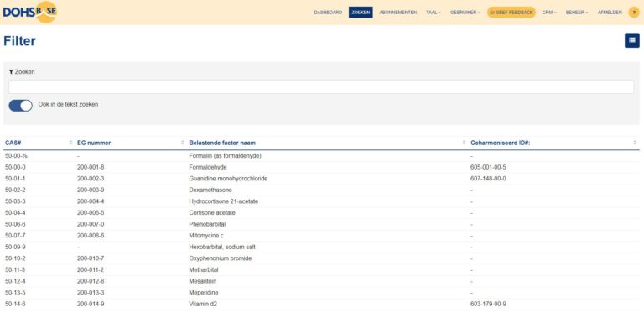
Task: Select the Formaldehyde row name
Action: (x=208, y=167)
